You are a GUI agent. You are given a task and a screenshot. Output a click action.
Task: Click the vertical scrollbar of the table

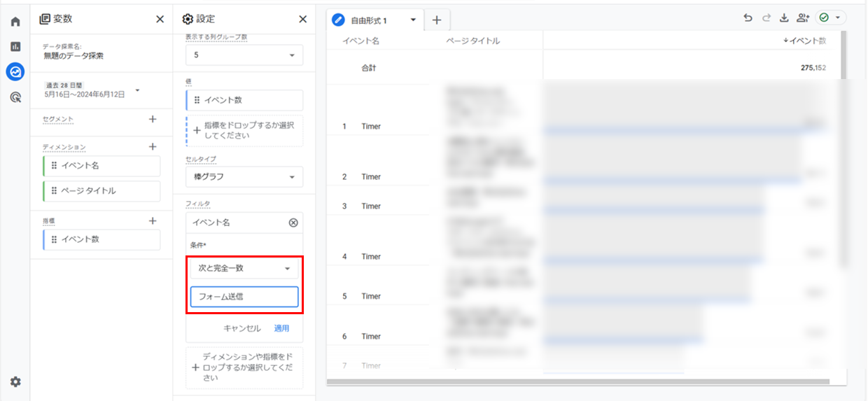844,150
